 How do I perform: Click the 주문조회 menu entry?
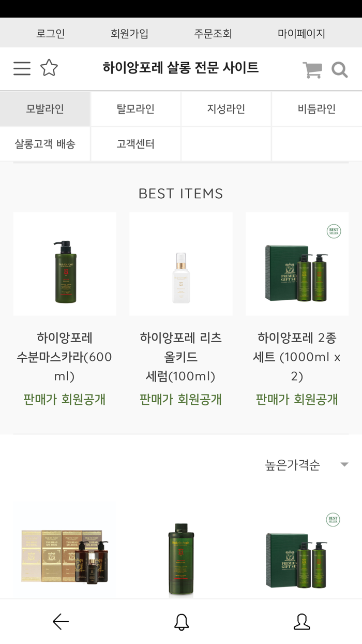click(213, 33)
